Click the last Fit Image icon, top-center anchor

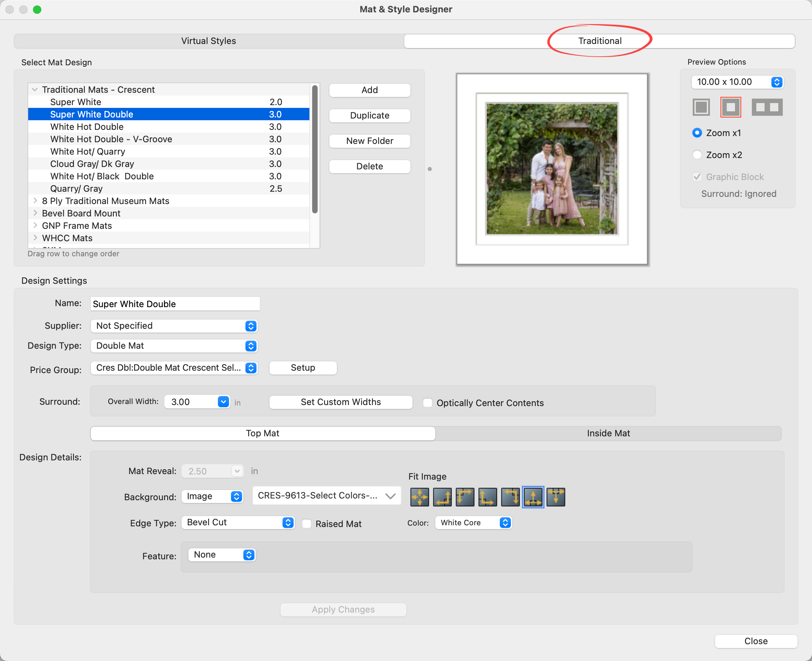[x=556, y=497]
